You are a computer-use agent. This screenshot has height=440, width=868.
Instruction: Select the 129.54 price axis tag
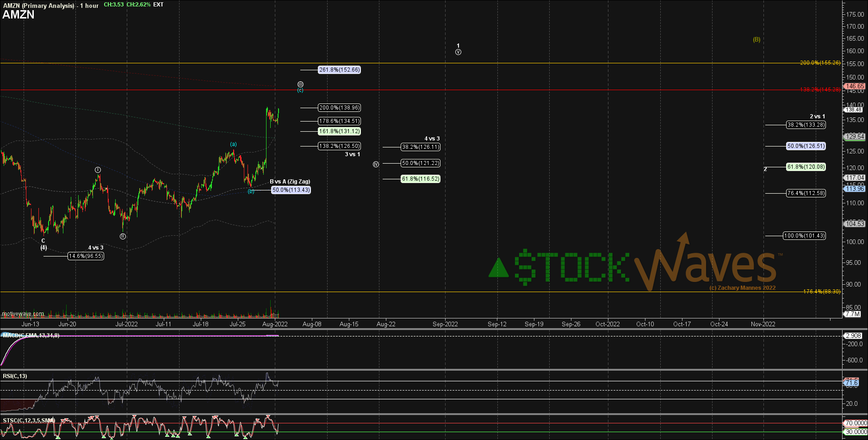coord(854,136)
